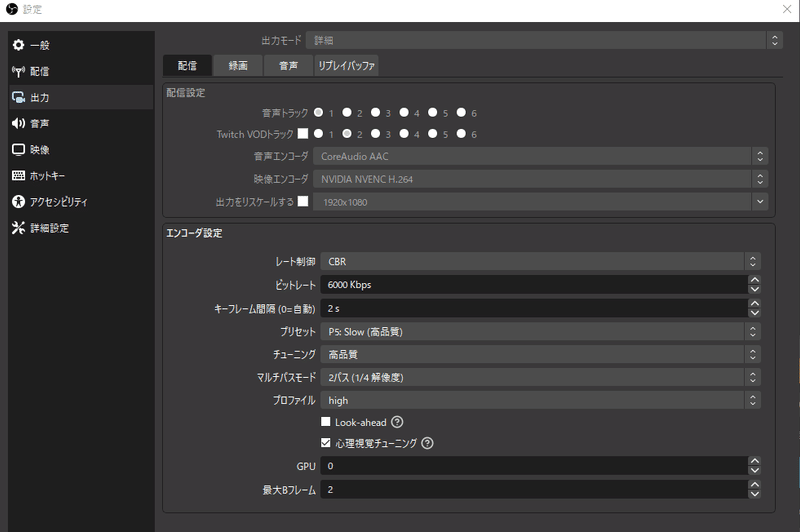800x532 pixels.
Task: Close the 設定 window
Action: (x=787, y=9)
